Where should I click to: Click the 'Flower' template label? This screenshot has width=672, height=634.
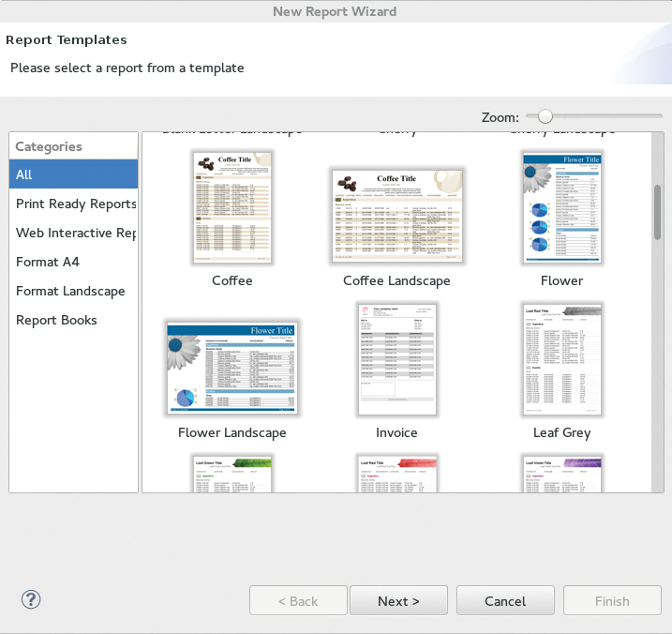[x=561, y=280]
